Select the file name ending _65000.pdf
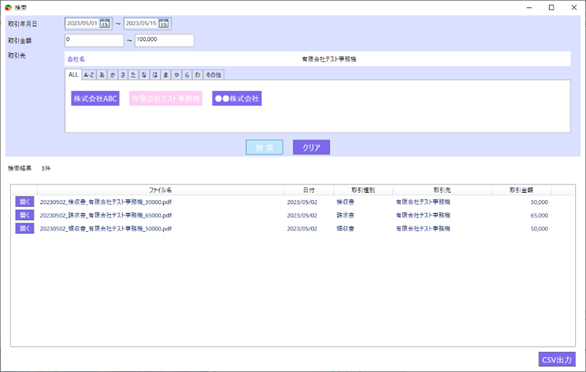Image resolution: width=586 pixels, height=372 pixels. tap(106, 215)
